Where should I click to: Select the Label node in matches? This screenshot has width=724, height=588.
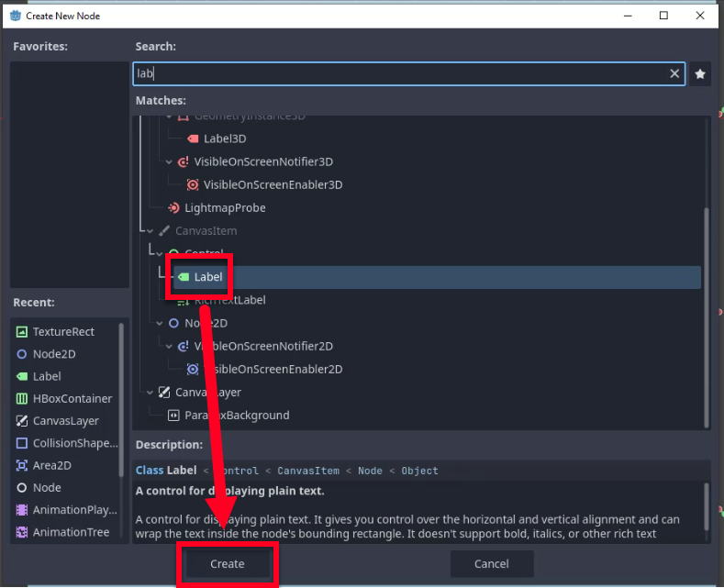tap(208, 277)
